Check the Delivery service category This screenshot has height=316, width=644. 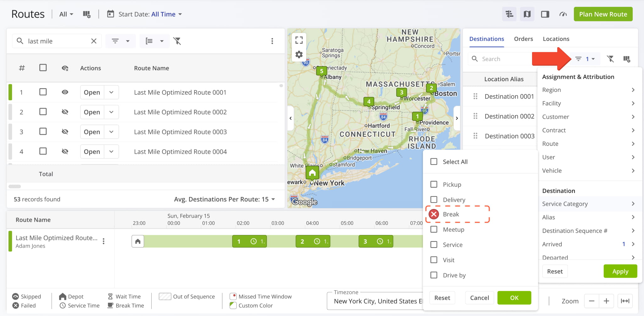click(x=434, y=200)
